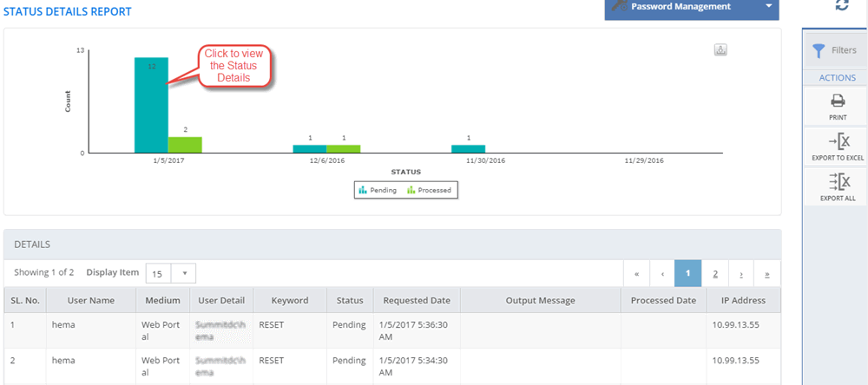Jump to last page of details

(x=766, y=274)
